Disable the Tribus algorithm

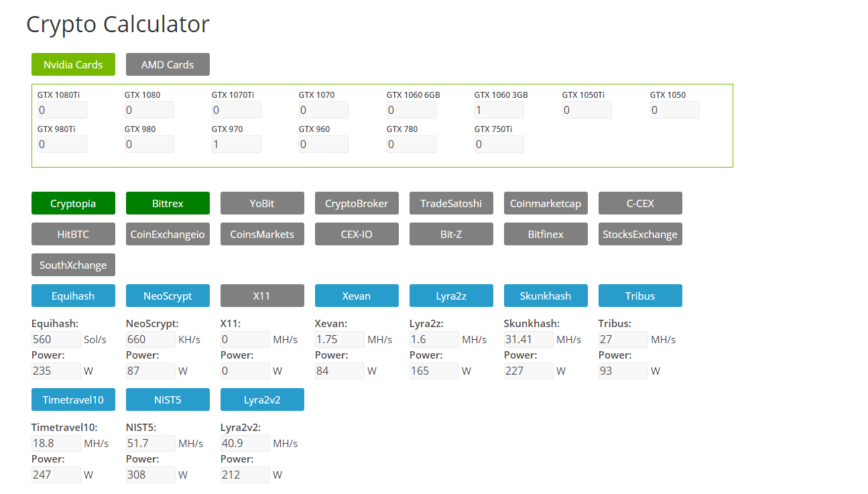[640, 296]
